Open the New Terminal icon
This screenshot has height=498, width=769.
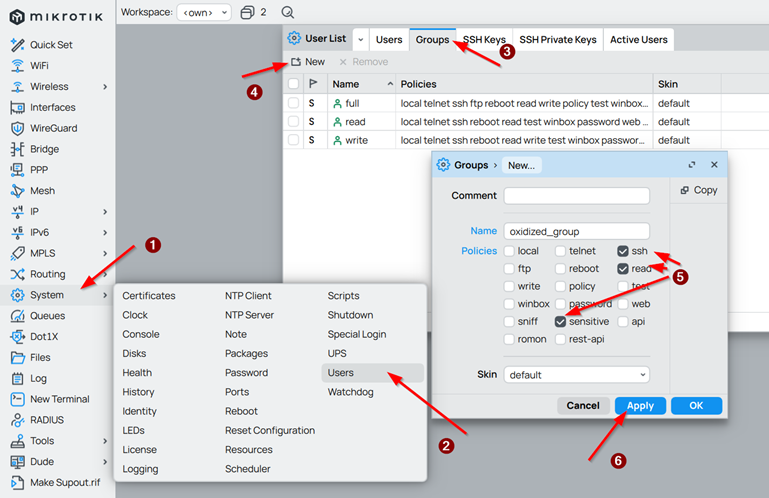tap(18, 399)
